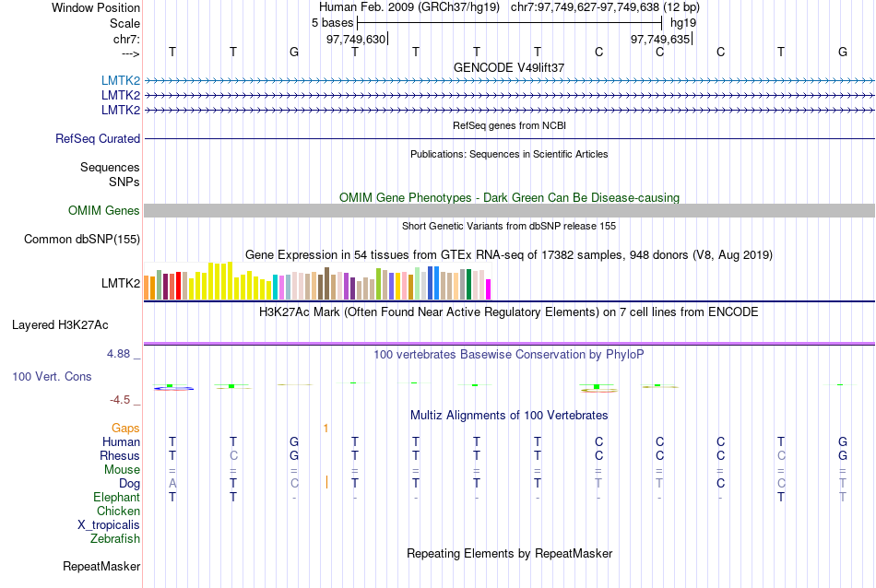Select the Human alignment row label

(121, 441)
